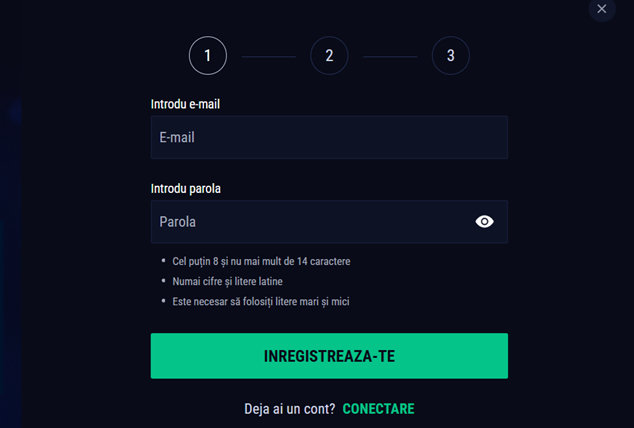The image size is (634, 428).
Task: Click the connector line between steps 2 and 3
Action: pos(390,57)
